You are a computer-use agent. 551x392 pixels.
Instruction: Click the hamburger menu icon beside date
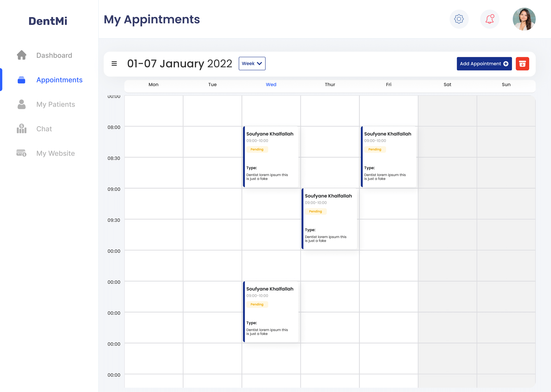(114, 64)
